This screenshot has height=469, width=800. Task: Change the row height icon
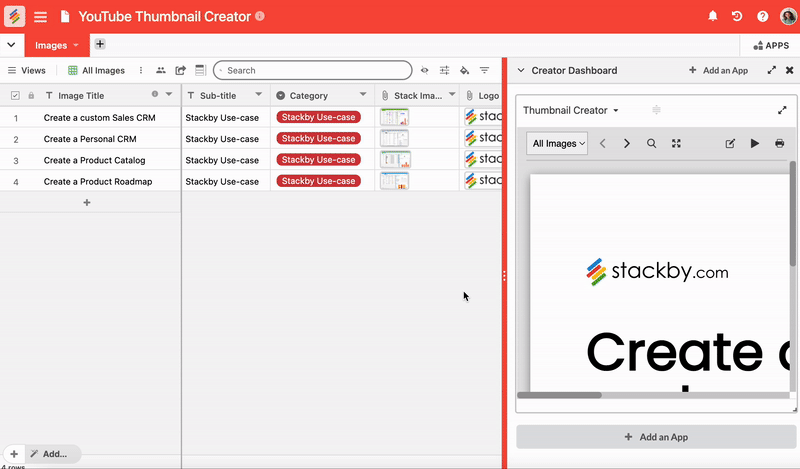click(200, 70)
